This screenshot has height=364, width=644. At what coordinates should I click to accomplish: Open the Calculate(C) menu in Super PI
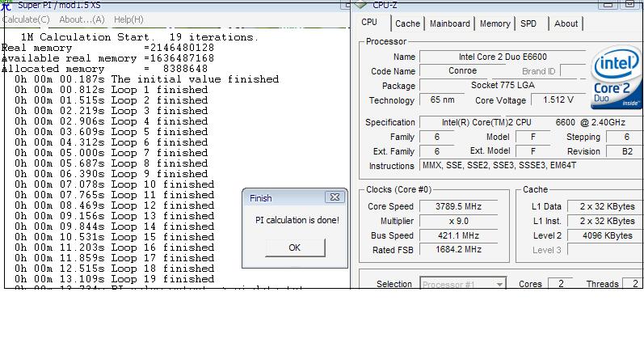coord(26,19)
